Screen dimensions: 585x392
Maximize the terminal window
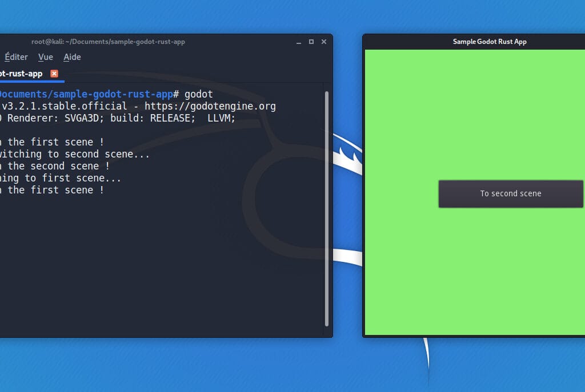tap(311, 42)
